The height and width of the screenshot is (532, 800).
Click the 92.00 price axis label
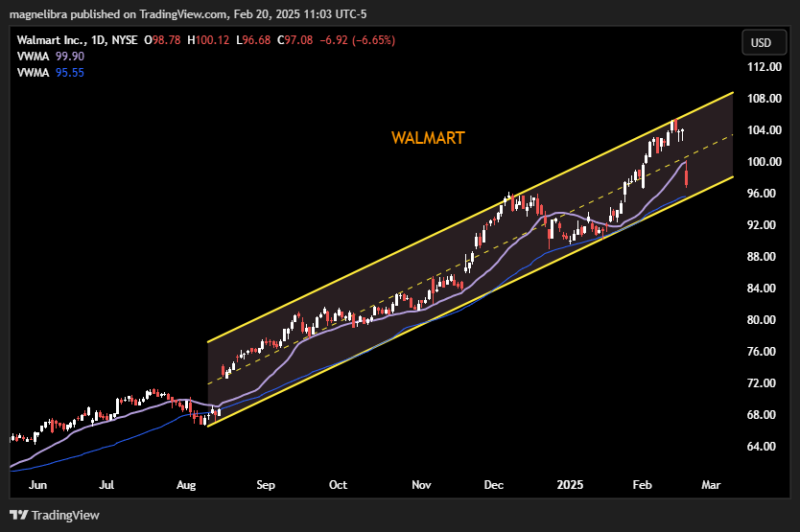[x=762, y=225]
